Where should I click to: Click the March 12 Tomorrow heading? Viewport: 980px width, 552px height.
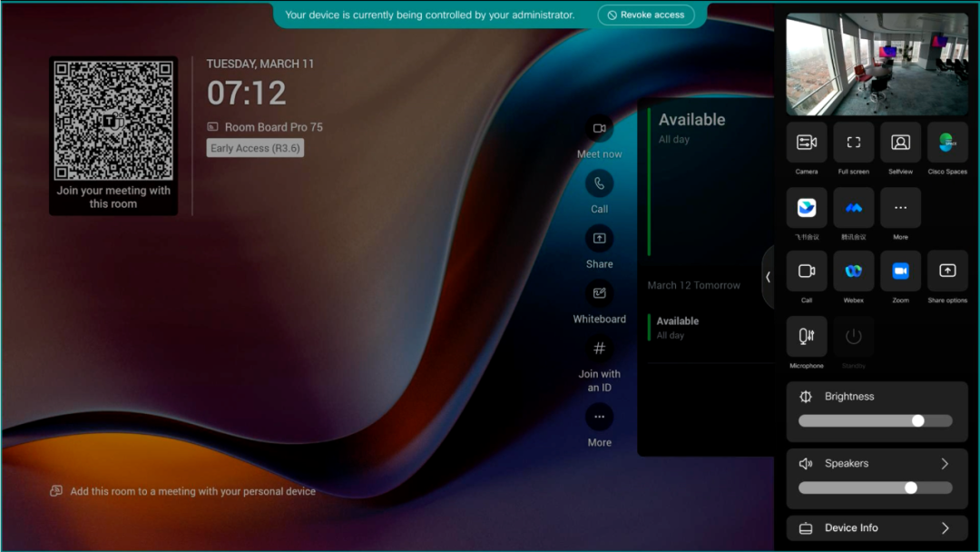click(x=694, y=285)
